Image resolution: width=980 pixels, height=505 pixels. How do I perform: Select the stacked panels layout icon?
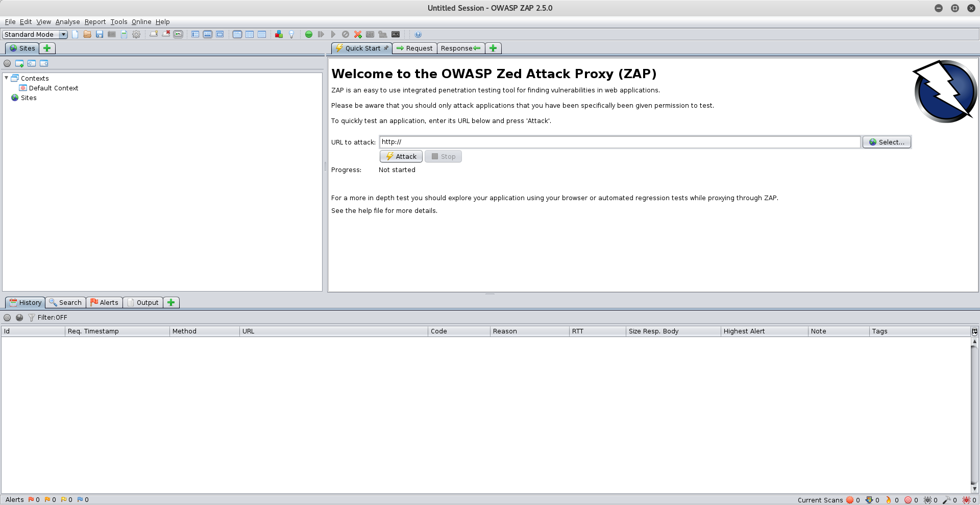tap(262, 34)
